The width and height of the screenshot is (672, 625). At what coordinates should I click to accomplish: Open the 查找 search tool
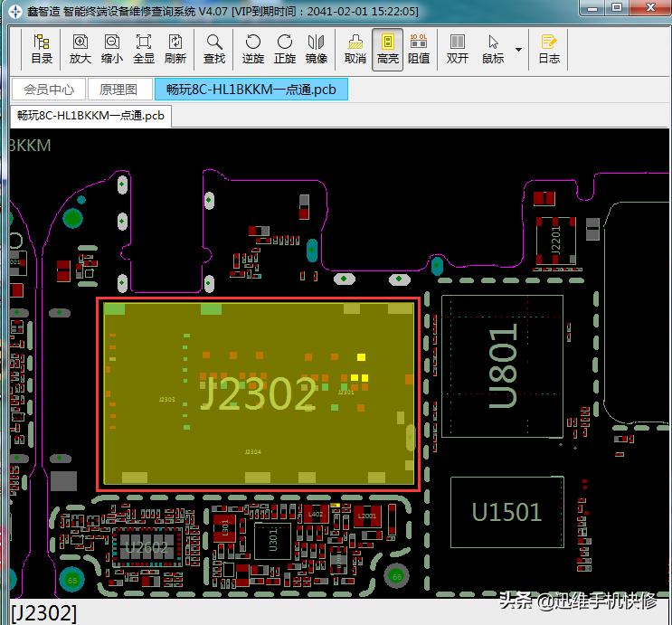(214, 49)
